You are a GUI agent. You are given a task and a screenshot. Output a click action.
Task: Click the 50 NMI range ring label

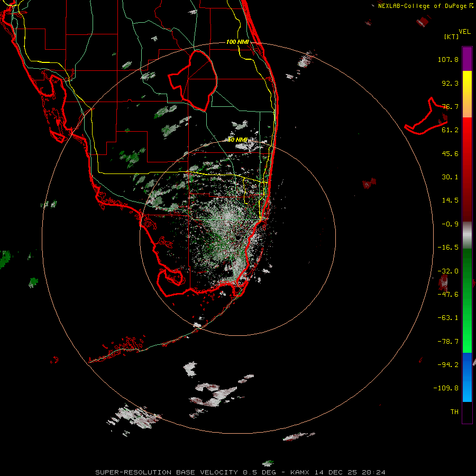click(x=237, y=140)
